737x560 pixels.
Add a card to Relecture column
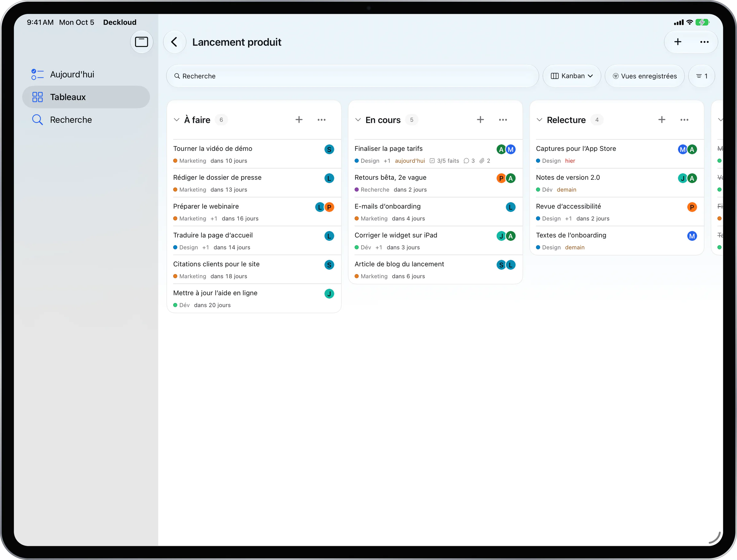pos(662,120)
